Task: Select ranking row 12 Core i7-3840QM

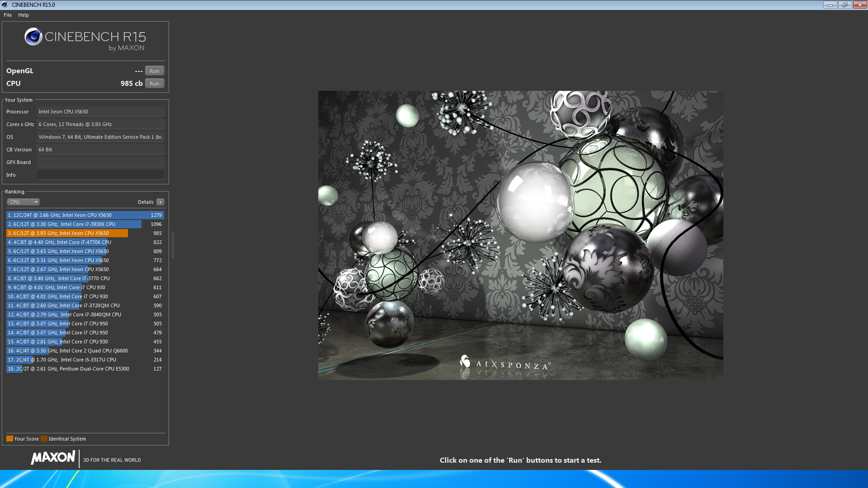Action: [85, 314]
